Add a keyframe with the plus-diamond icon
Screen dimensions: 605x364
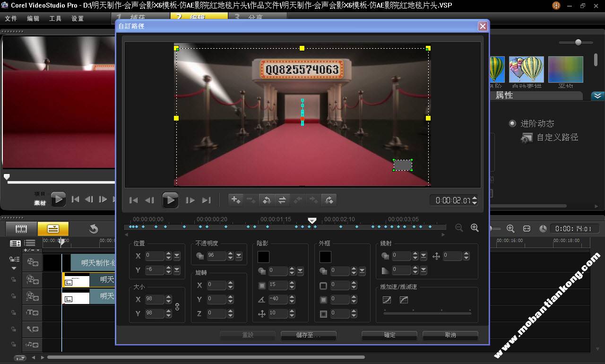[x=236, y=200]
